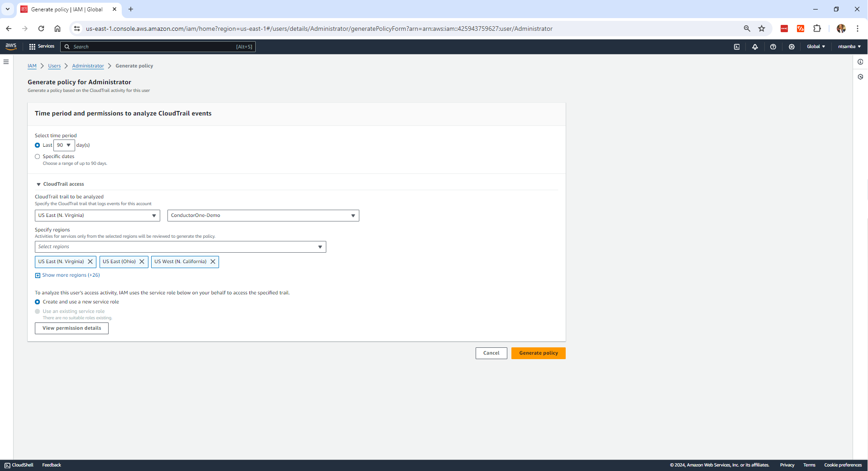
Task: Open the ConductorOne-Demo trail dropdown
Action: 262,216
